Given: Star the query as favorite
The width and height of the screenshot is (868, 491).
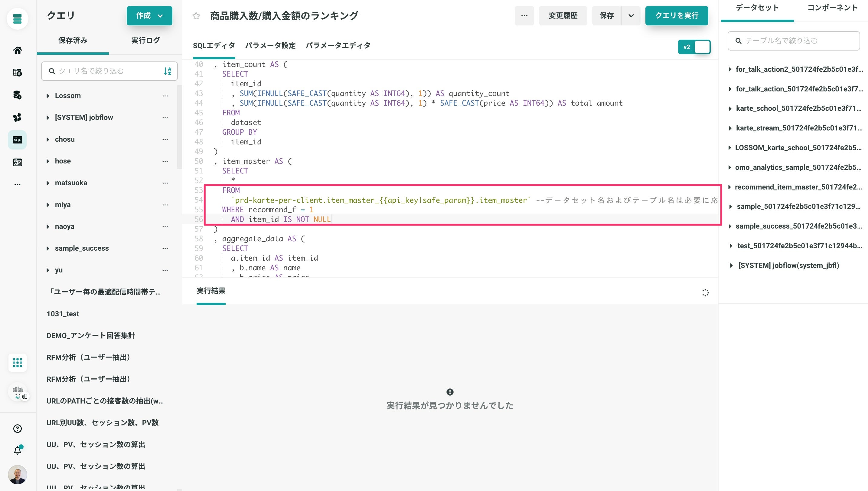Looking at the screenshot, I should [196, 16].
